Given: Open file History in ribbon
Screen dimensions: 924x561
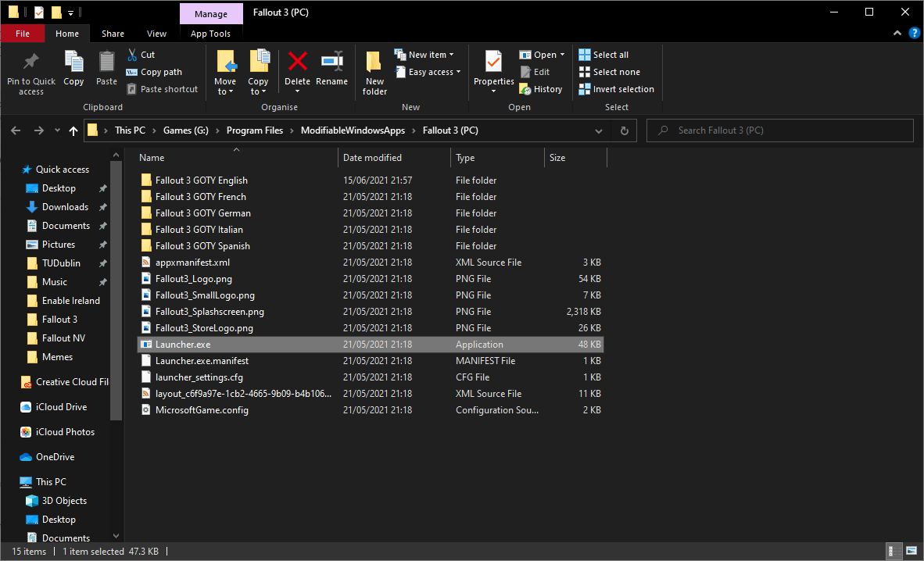Looking at the screenshot, I should coord(541,89).
